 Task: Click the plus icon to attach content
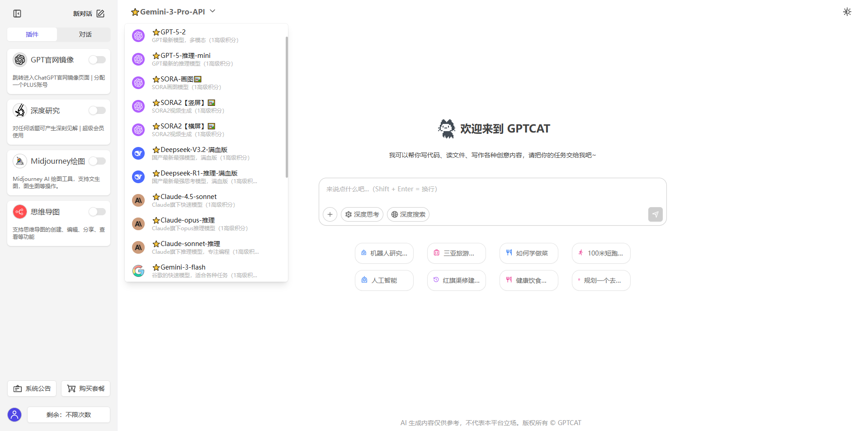[330, 214]
